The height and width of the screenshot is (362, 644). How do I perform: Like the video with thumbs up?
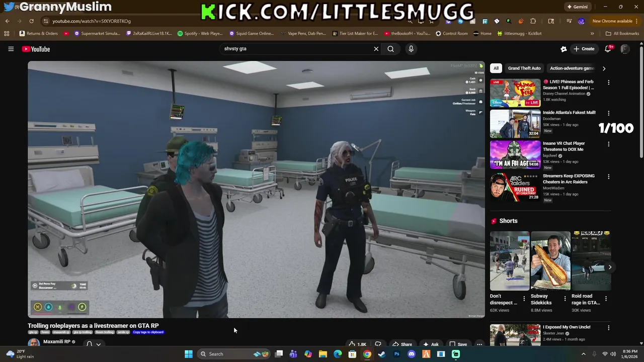tap(357, 344)
